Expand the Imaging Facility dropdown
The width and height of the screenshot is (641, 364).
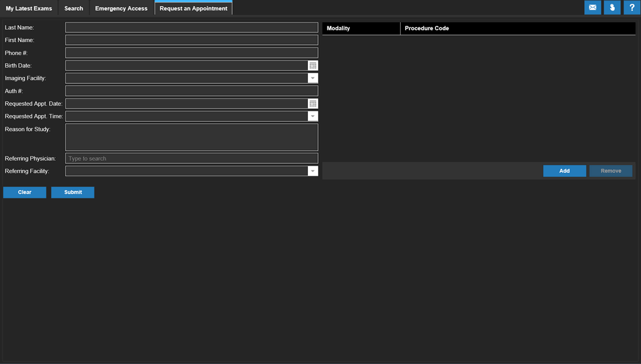tap(313, 78)
